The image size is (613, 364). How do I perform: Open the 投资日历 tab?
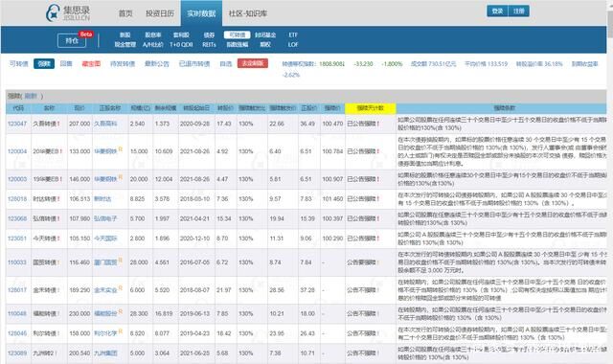[x=160, y=13]
